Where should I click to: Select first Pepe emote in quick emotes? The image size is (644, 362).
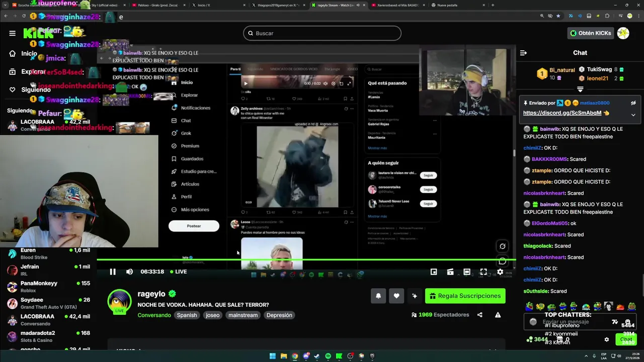pyautogui.click(x=529, y=306)
